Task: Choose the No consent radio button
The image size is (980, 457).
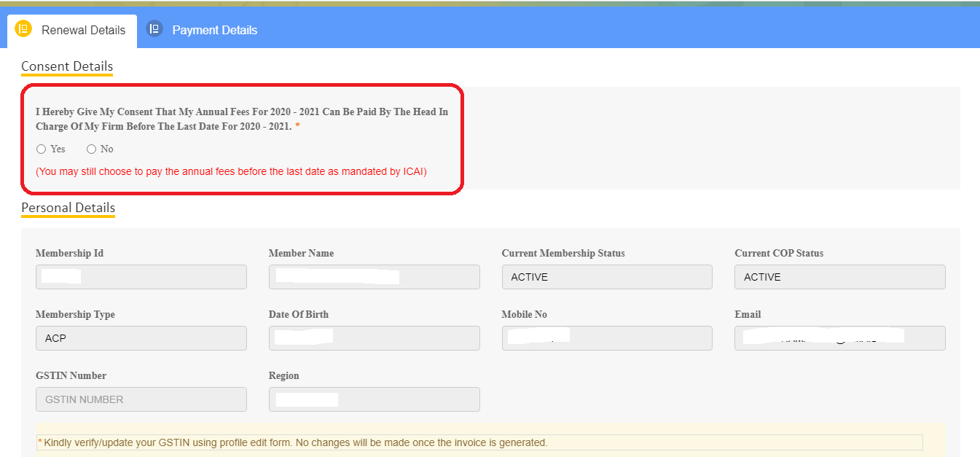Action: click(x=91, y=149)
